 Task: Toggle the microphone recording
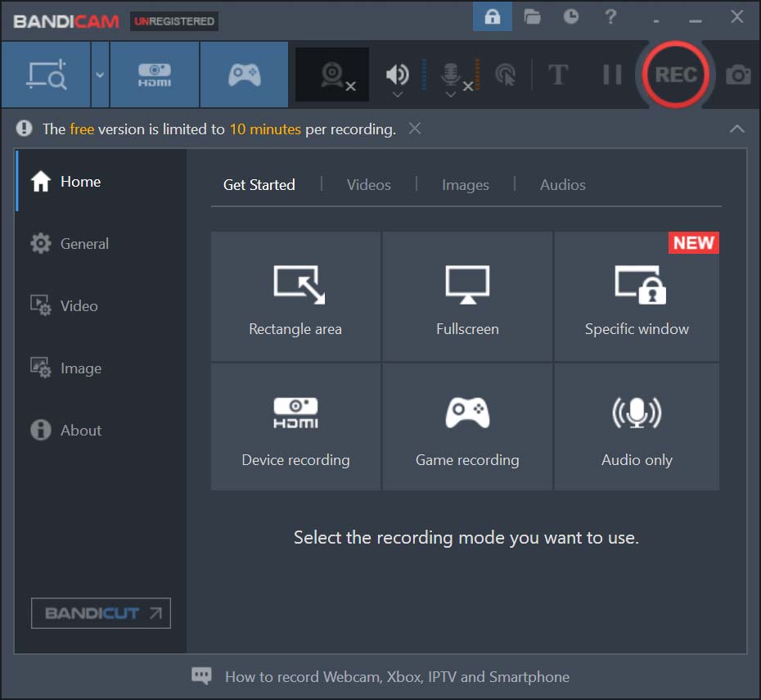point(452,74)
